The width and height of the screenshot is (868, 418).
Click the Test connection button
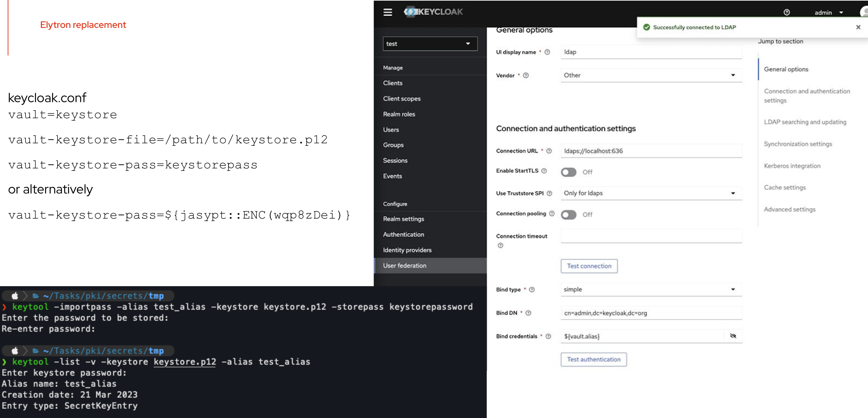589,266
